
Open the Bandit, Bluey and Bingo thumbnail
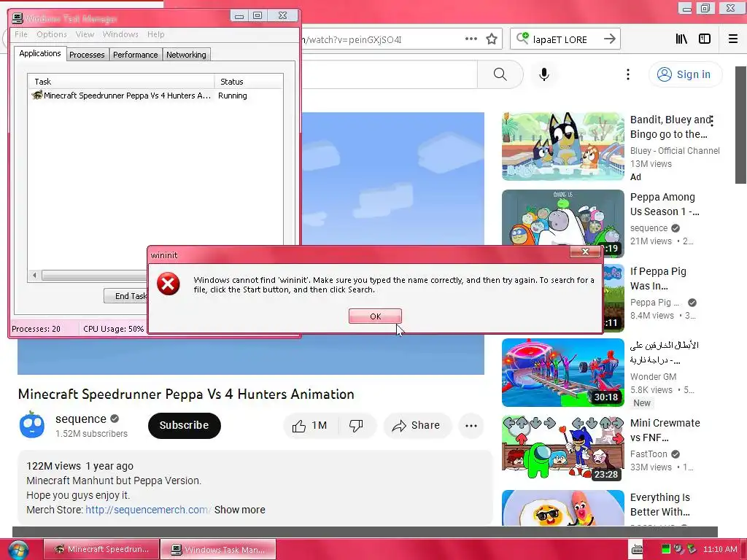point(562,146)
